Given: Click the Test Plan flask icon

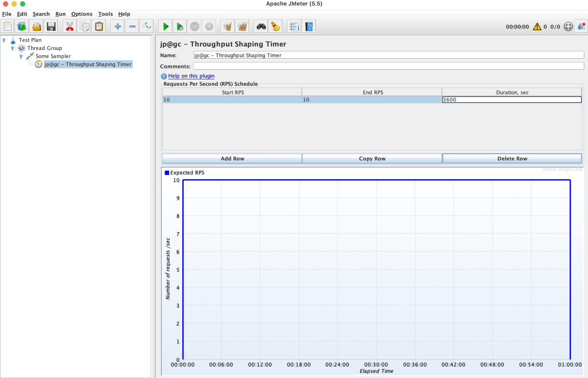Looking at the screenshot, I should point(13,40).
